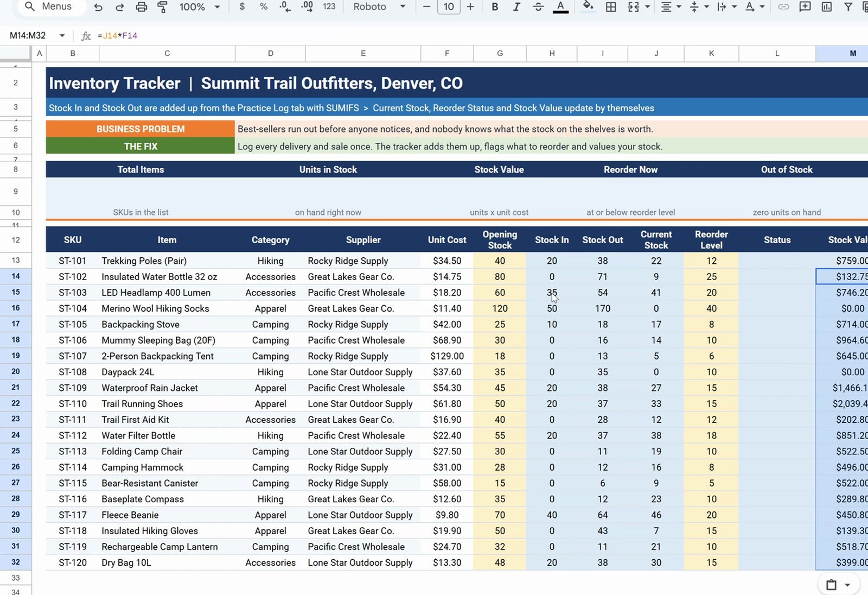Toggle italic formatting
Viewport: 868px width, 595px height.
point(516,7)
